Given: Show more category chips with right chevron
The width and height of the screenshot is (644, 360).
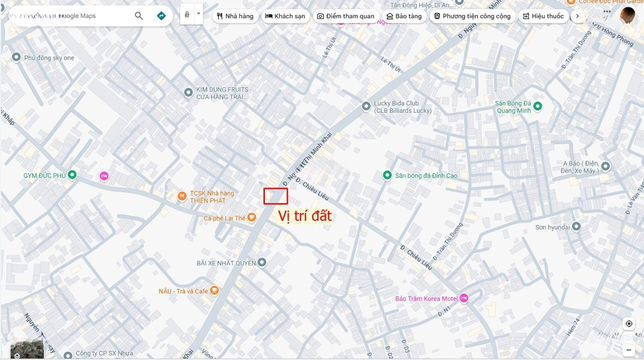Looking at the screenshot, I should (577, 16).
